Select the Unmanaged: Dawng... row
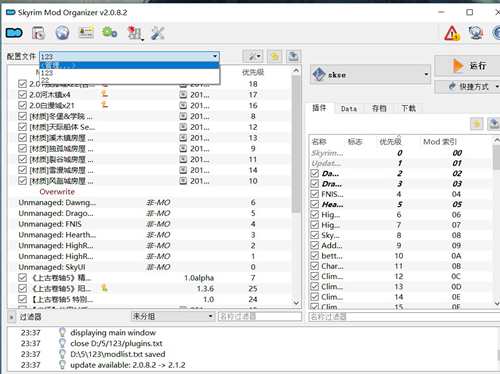500x374 pixels. click(x=150, y=202)
